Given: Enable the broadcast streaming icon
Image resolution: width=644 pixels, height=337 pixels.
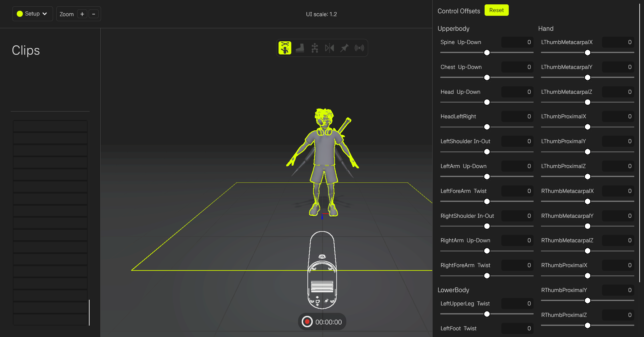Looking at the screenshot, I should coord(359,48).
